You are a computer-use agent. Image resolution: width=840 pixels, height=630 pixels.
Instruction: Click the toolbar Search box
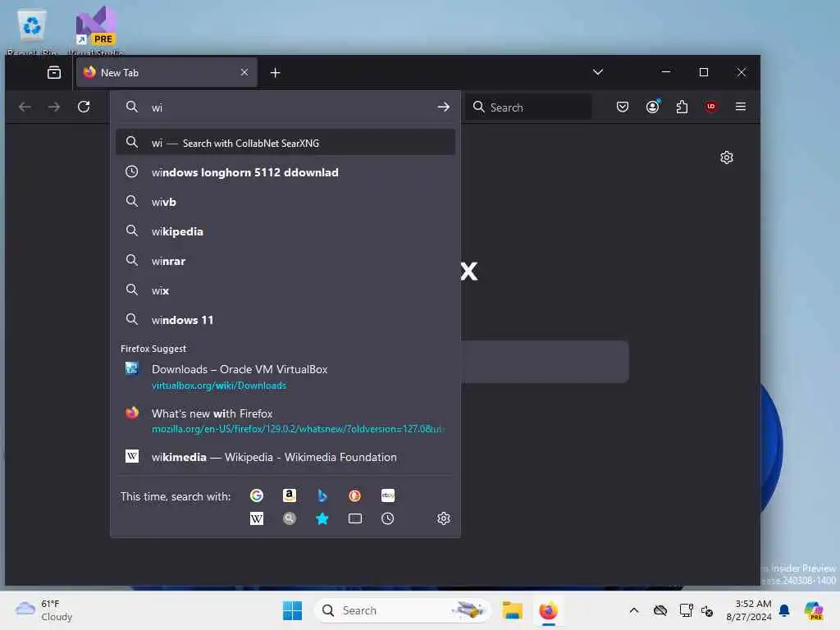[x=529, y=107]
